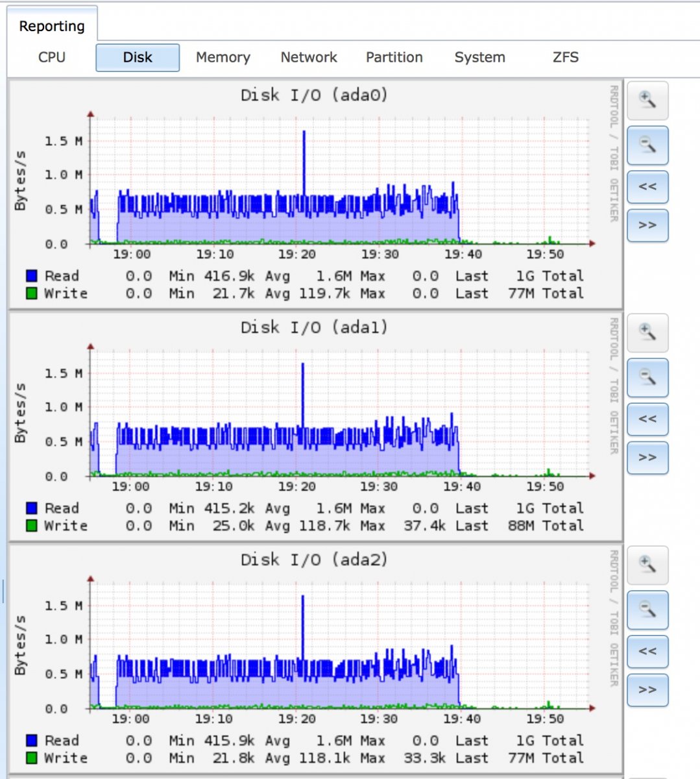Click blue Read legend swatch for ada0
The height and width of the screenshot is (779, 700).
pos(31,276)
